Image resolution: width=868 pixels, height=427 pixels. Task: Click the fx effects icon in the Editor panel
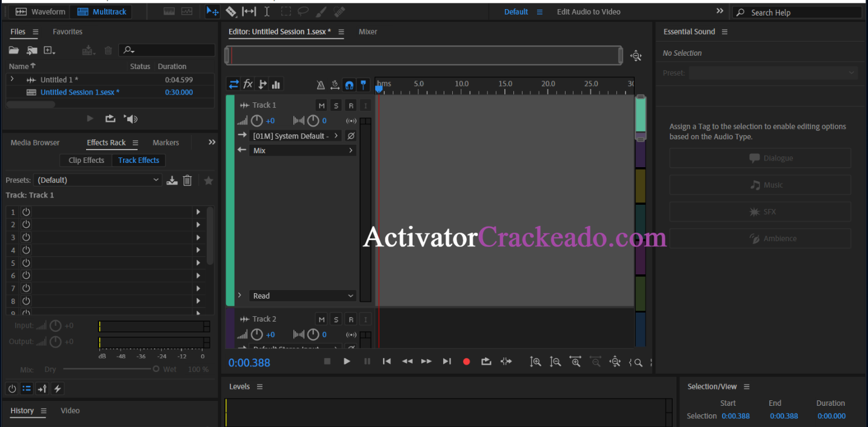248,84
